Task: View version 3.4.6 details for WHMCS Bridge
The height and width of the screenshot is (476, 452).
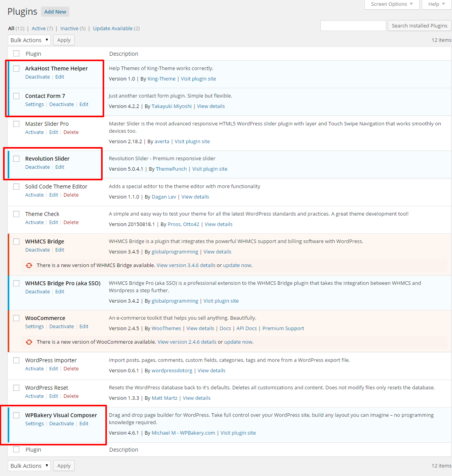Action: pyautogui.click(x=186, y=265)
